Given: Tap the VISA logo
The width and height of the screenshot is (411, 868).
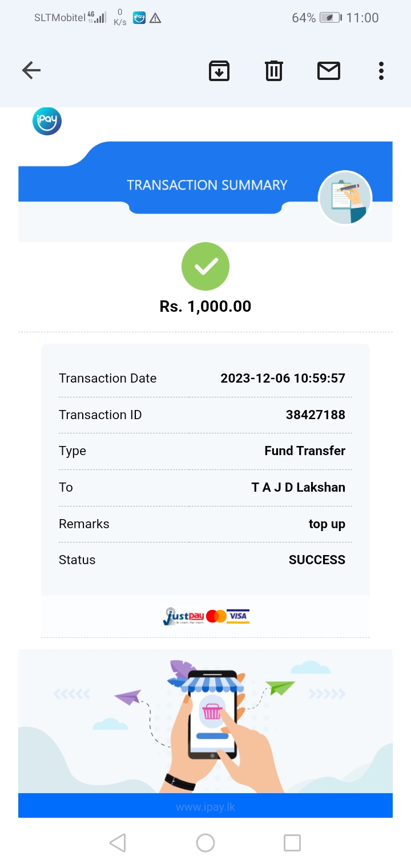Looking at the screenshot, I should point(238,617).
